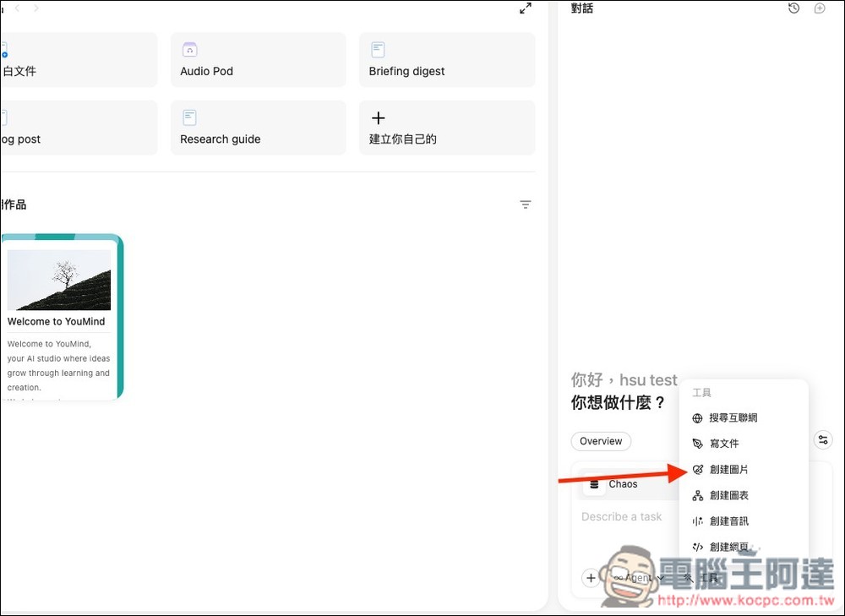Switch to the 對話 conversation panel header
The height and width of the screenshot is (616, 845).
[582, 8]
